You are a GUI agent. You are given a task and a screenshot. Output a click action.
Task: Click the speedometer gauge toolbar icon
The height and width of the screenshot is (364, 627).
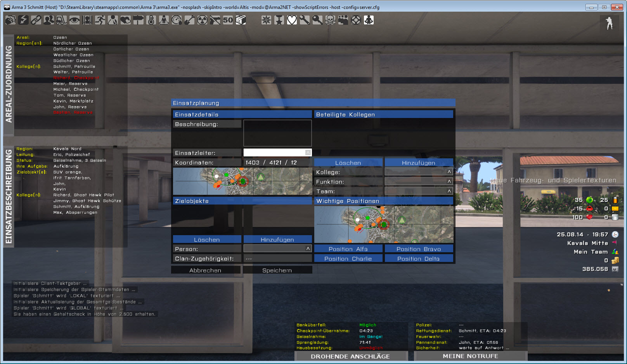click(177, 20)
